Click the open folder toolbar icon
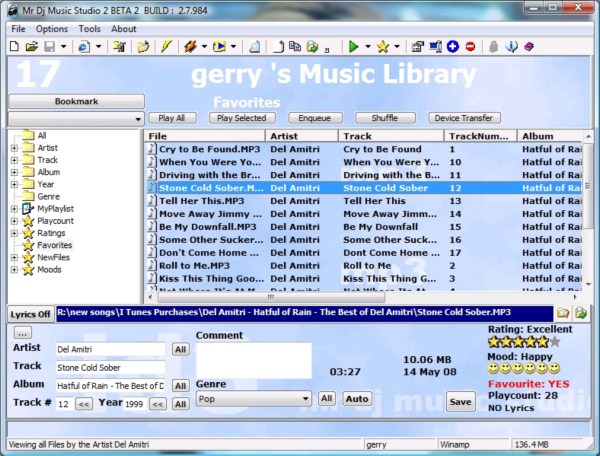600x456 pixels. pos(31,47)
